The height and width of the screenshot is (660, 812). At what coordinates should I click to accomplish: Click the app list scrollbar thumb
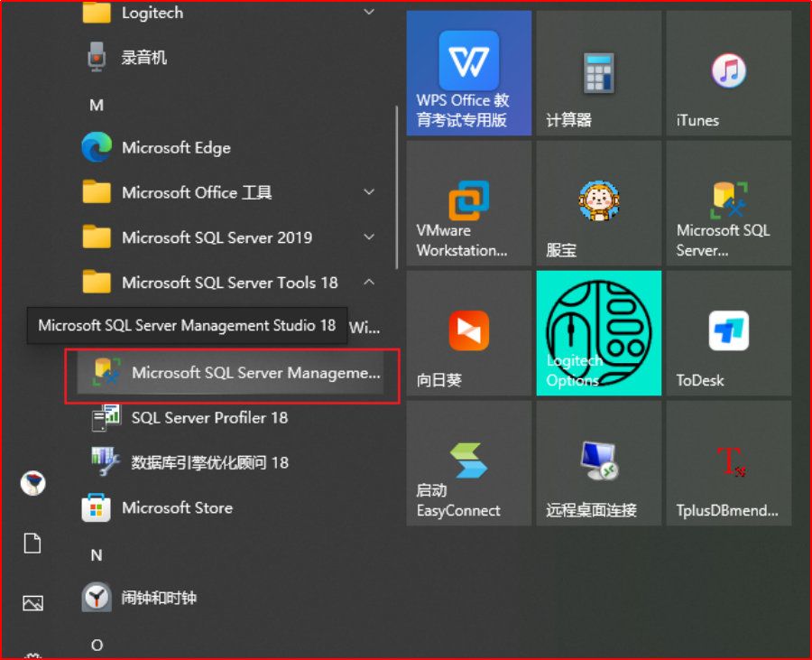click(x=397, y=188)
